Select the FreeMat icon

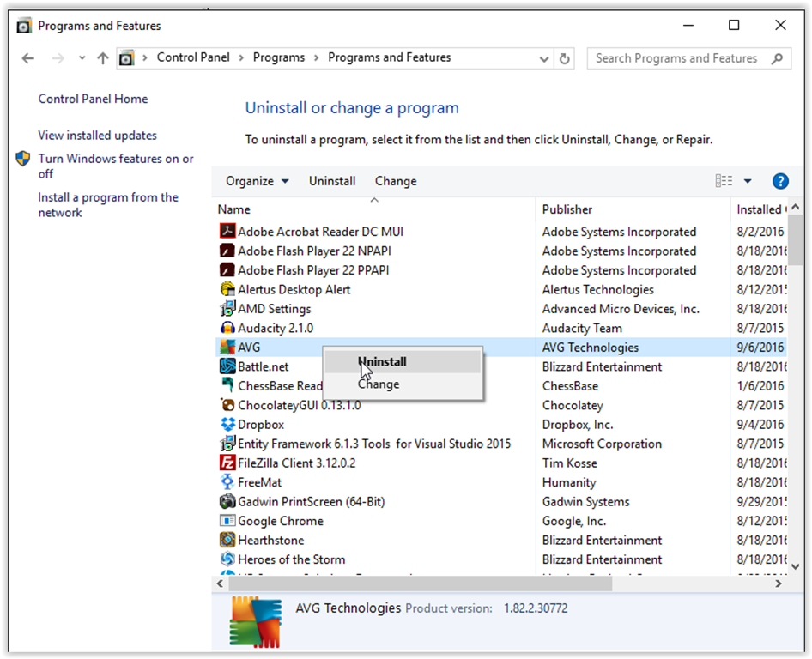pos(227,482)
